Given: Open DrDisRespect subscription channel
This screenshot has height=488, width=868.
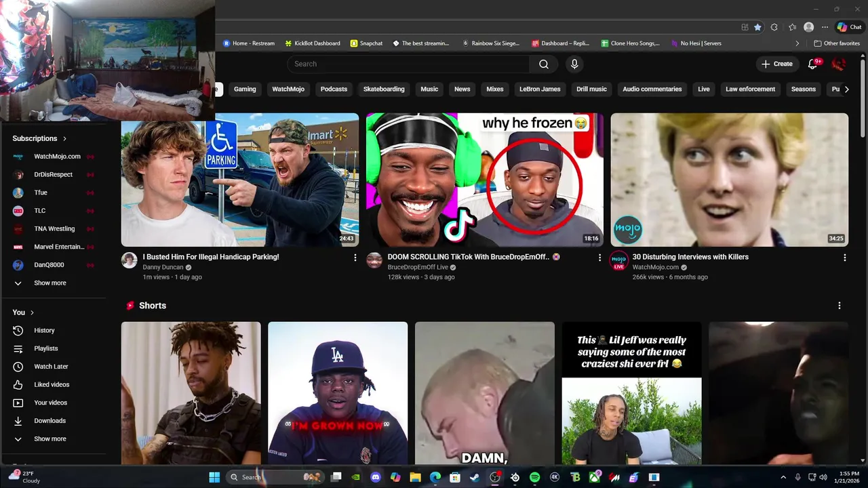Looking at the screenshot, I should [x=54, y=174].
